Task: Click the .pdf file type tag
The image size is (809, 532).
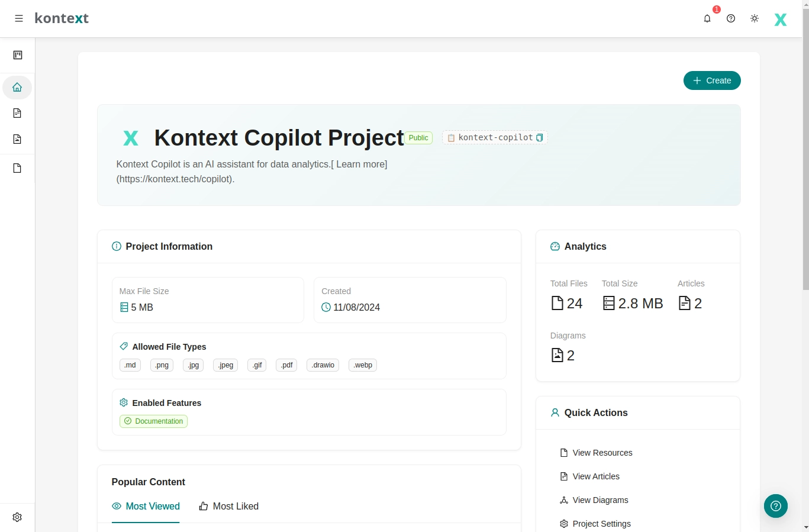Action: [x=286, y=365]
